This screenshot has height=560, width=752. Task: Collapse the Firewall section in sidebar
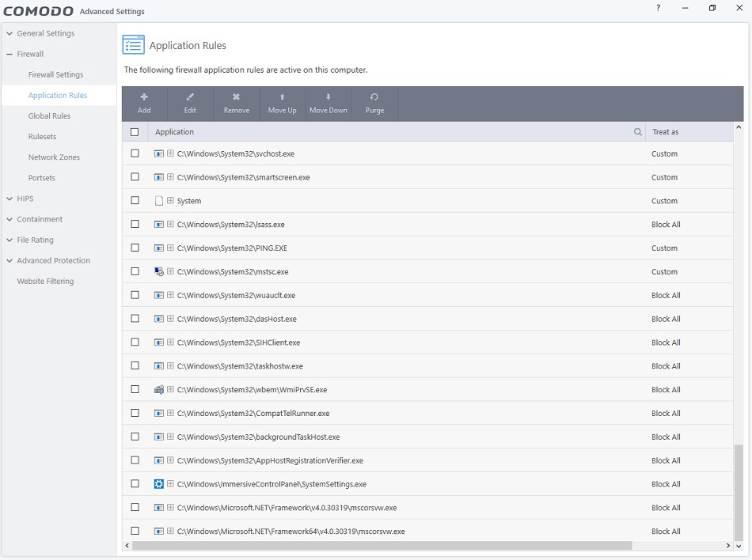coord(9,55)
